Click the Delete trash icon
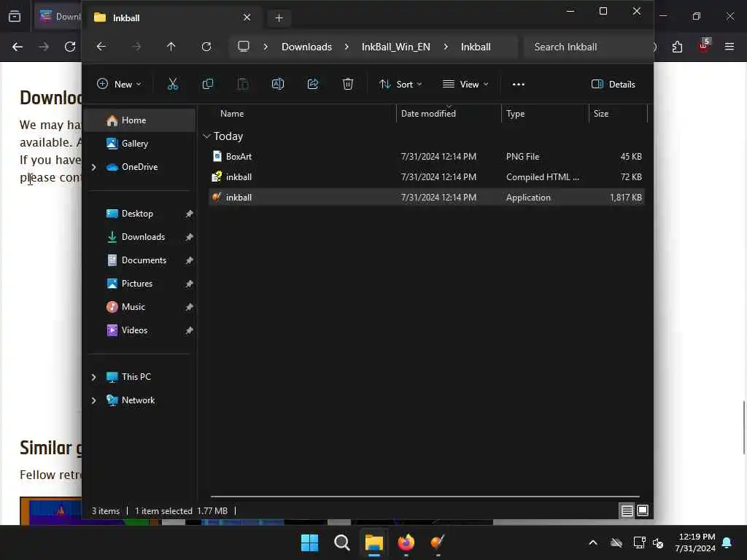The width and height of the screenshot is (747, 560). click(348, 85)
